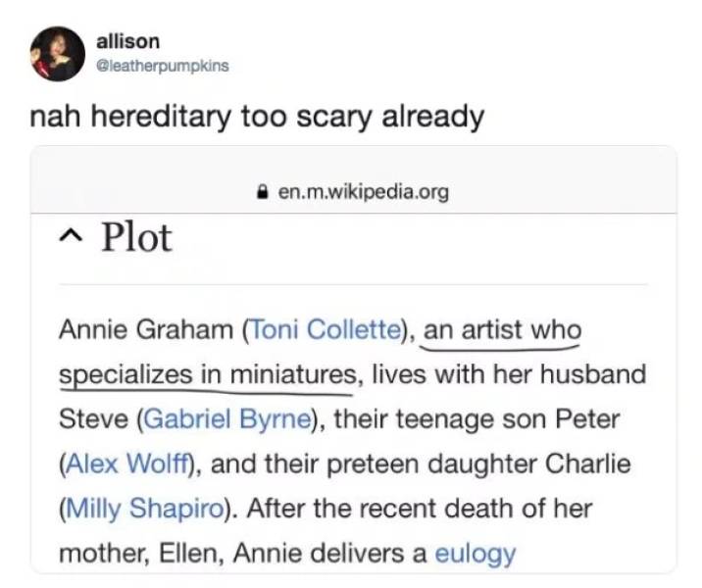Viewport: 702px width, 588px height.
Task: Open allison's profile picture
Action: click(x=57, y=54)
